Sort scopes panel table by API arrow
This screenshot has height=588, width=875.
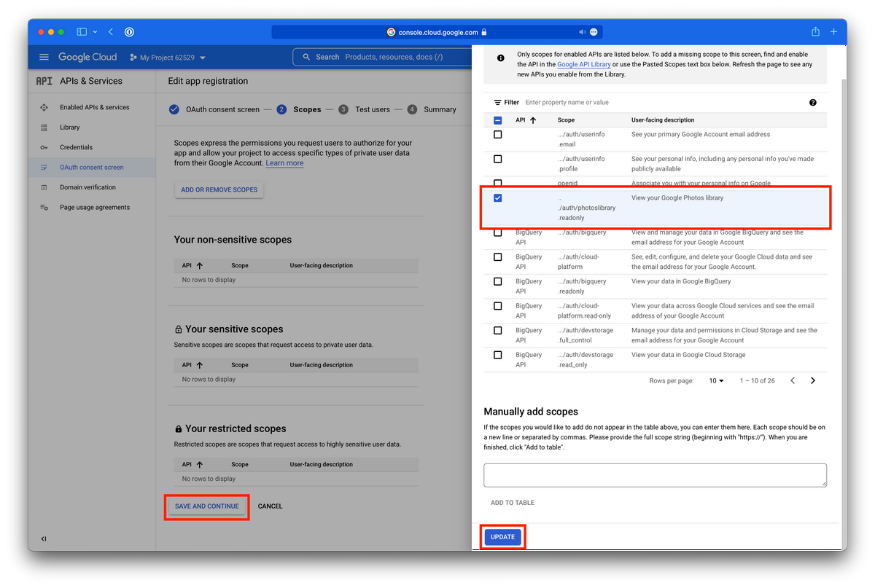[x=533, y=120]
